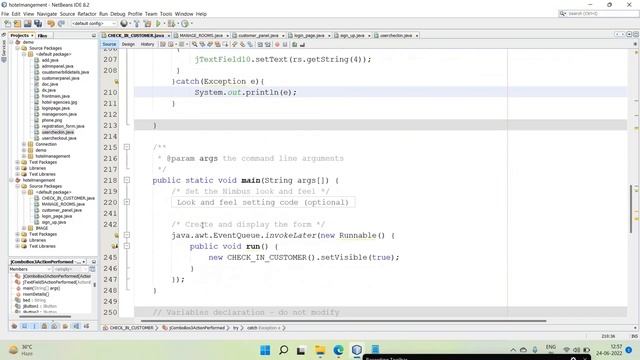This screenshot has height=360, width=640.
Task: Open the File menu
Action: tap(5, 14)
